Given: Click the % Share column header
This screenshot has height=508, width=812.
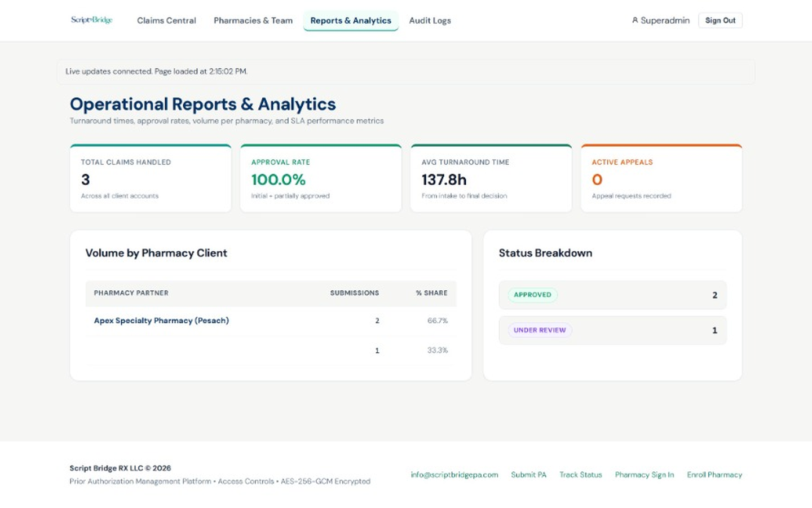Looking at the screenshot, I should (431, 293).
